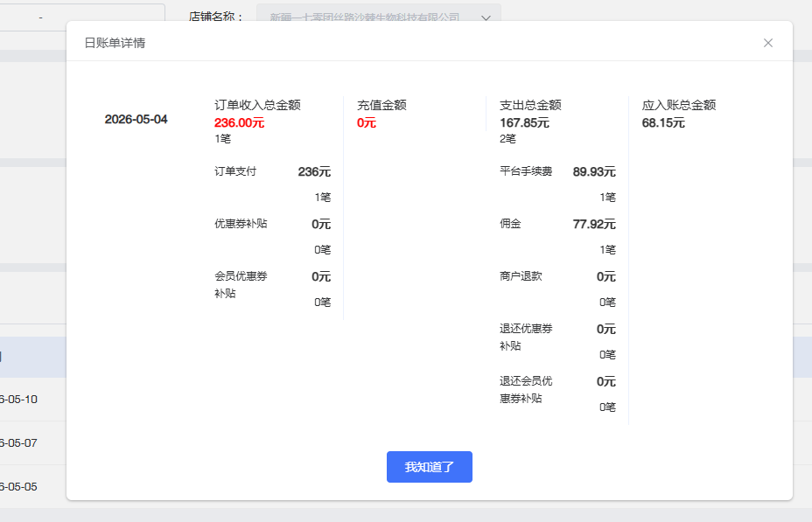
Task: Click the 退还优惠券补贴 label
Action: tap(526, 338)
